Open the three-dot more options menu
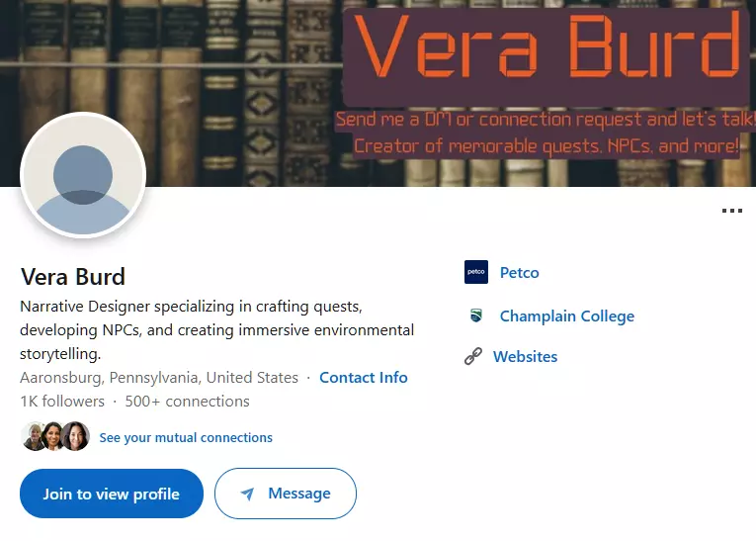The height and width of the screenshot is (541, 756). 731,211
